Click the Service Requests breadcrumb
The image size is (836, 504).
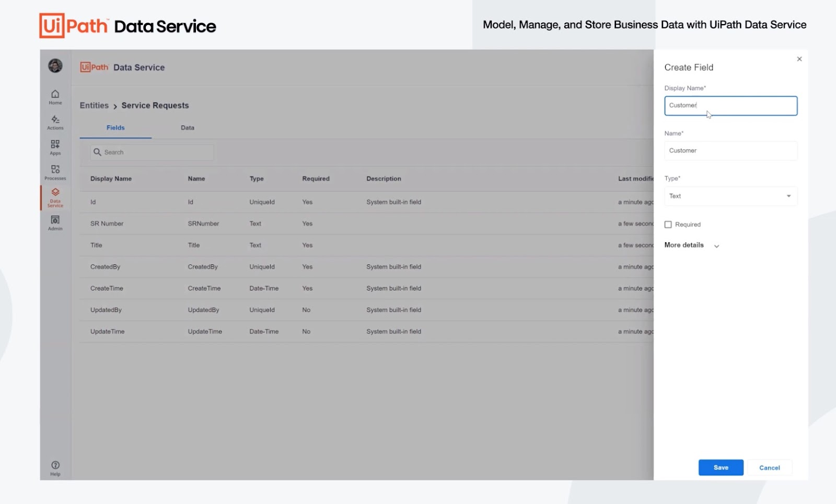155,106
